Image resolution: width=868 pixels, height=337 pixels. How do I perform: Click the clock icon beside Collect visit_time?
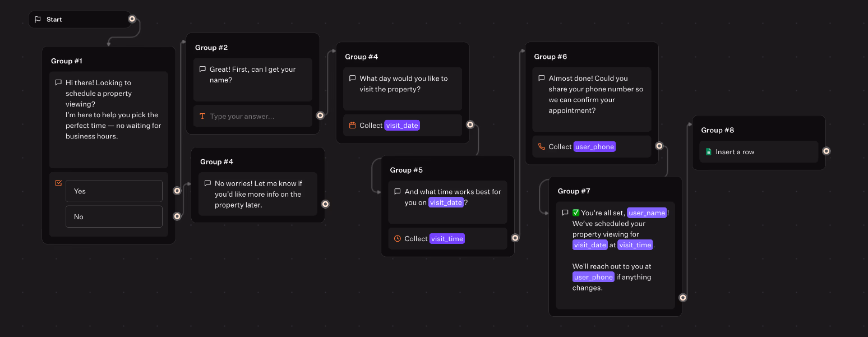pos(398,239)
